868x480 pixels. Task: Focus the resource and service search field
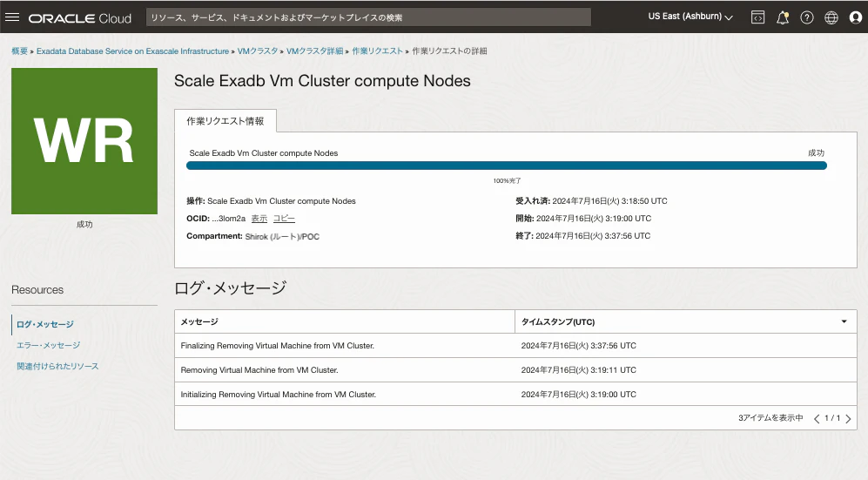tap(368, 17)
